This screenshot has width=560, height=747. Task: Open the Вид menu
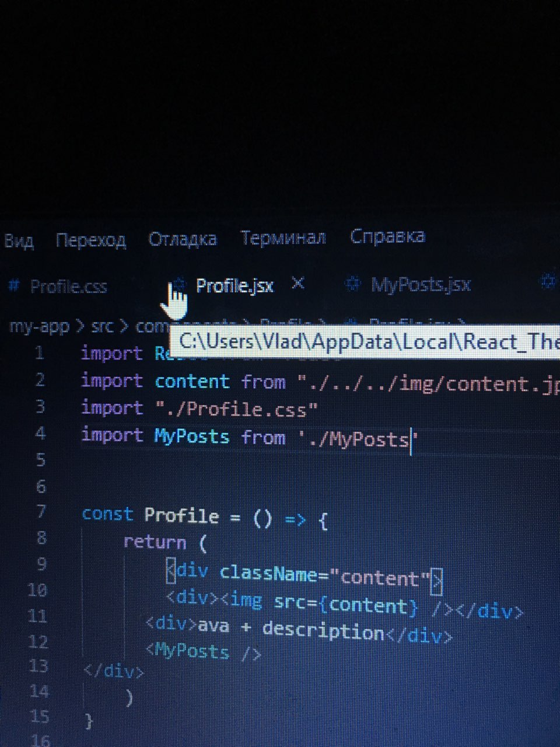(x=19, y=240)
